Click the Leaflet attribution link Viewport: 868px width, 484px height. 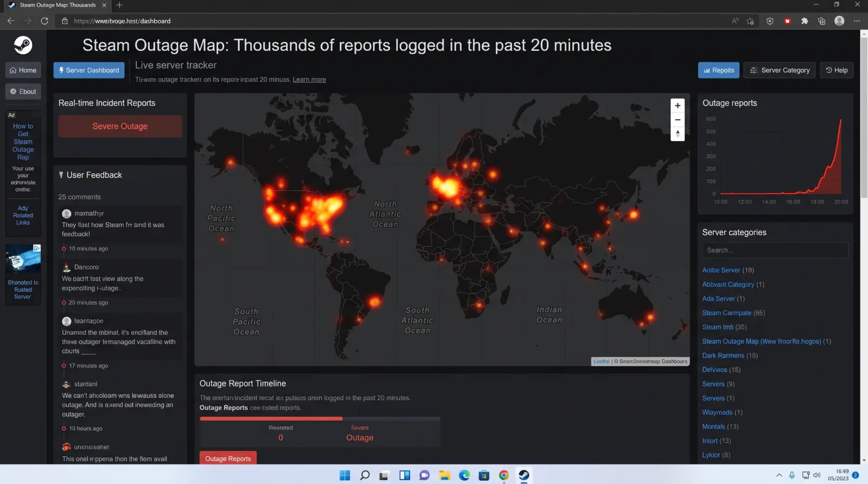coord(601,362)
